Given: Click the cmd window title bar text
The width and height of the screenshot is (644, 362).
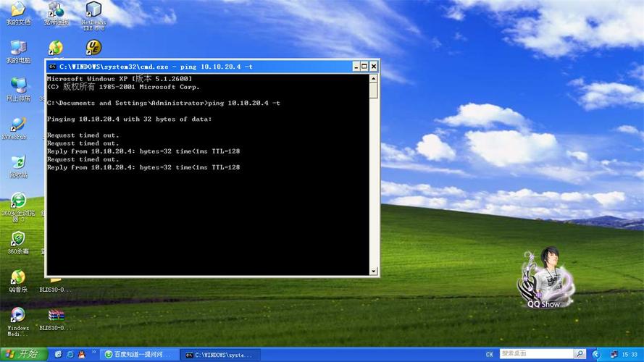Looking at the screenshot, I should tap(156, 67).
